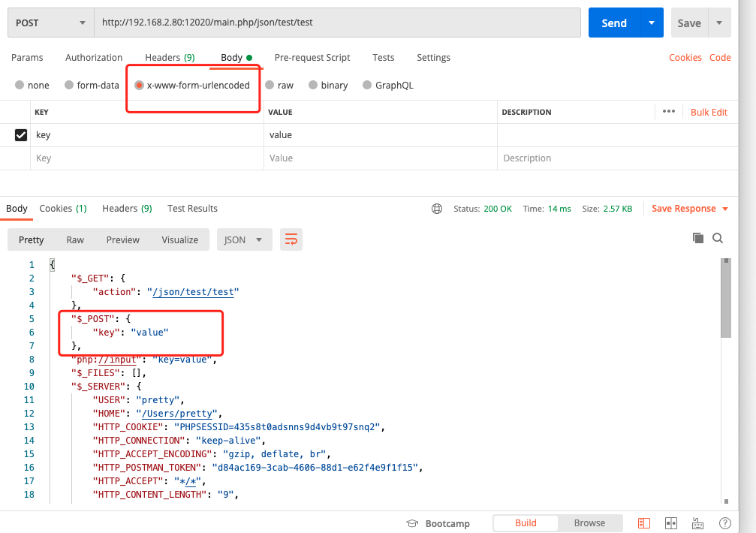Open the sidebar toggle icon bottom left

click(643, 523)
